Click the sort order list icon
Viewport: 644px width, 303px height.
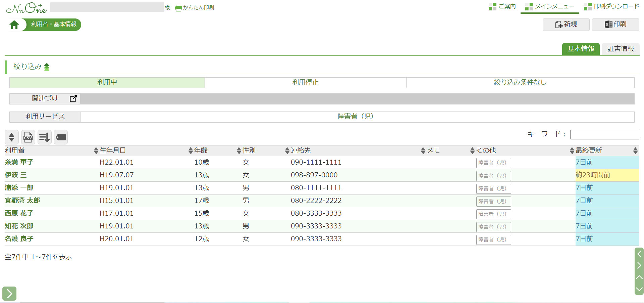(x=44, y=137)
